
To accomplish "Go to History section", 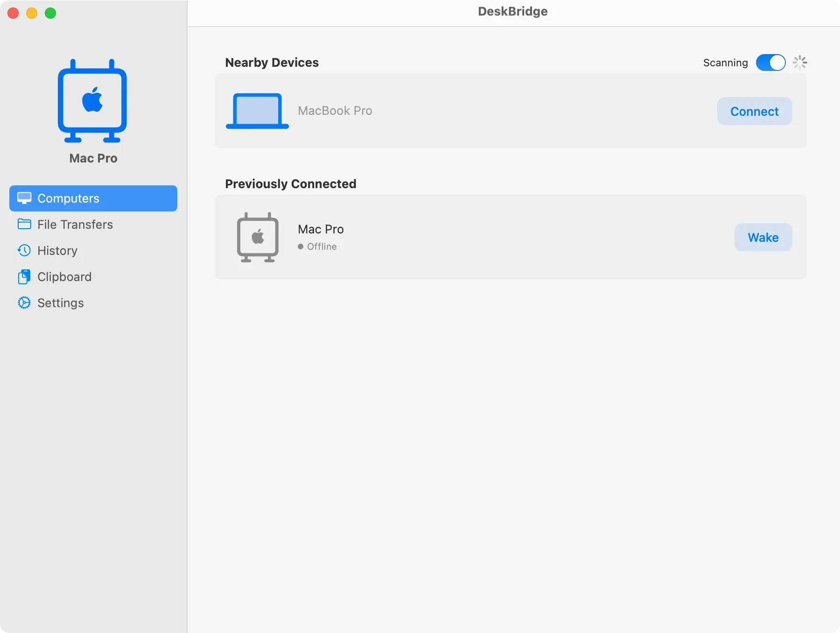I will point(93,251).
